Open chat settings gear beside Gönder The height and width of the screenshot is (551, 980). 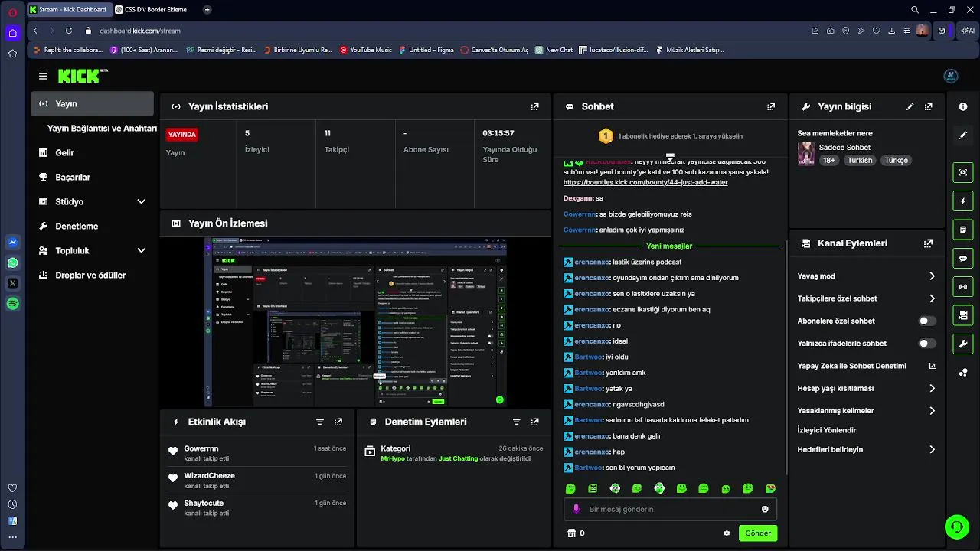pyautogui.click(x=727, y=533)
